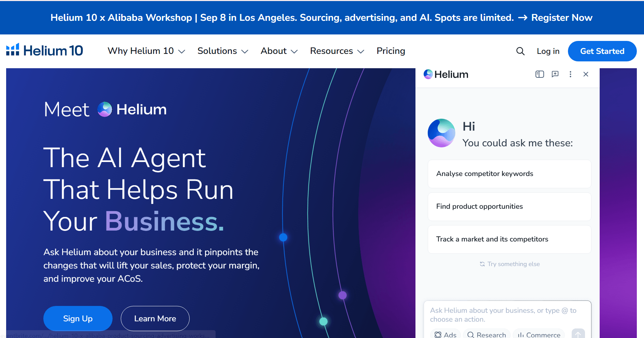Choose the Research action chip
This screenshot has height=338, width=644.
pyautogui.click(x=487, y=334)
